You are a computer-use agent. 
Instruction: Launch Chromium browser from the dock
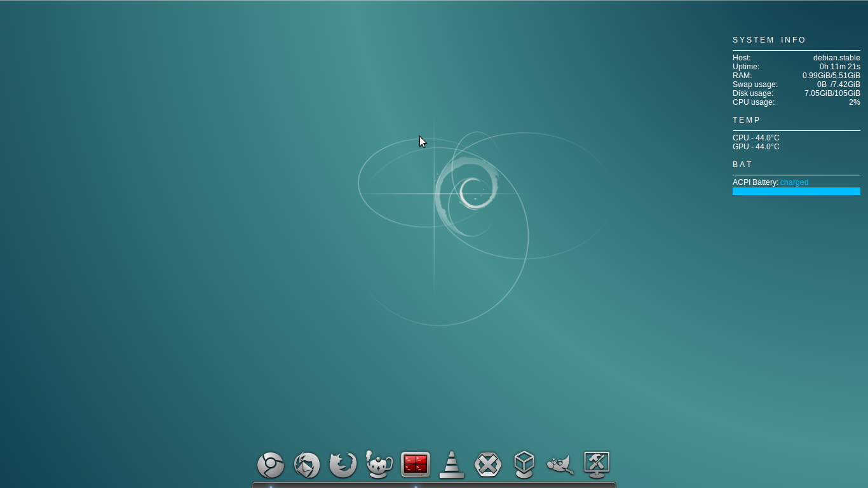[x=271, y=464]
